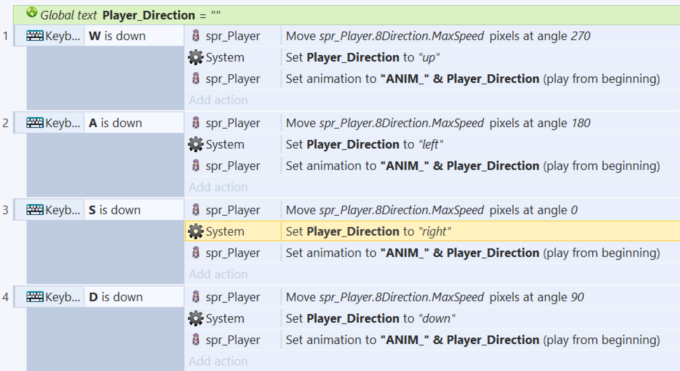
Task: Click the globe icon beside Global text Player_Direction
Action: [x=32, y=13]
